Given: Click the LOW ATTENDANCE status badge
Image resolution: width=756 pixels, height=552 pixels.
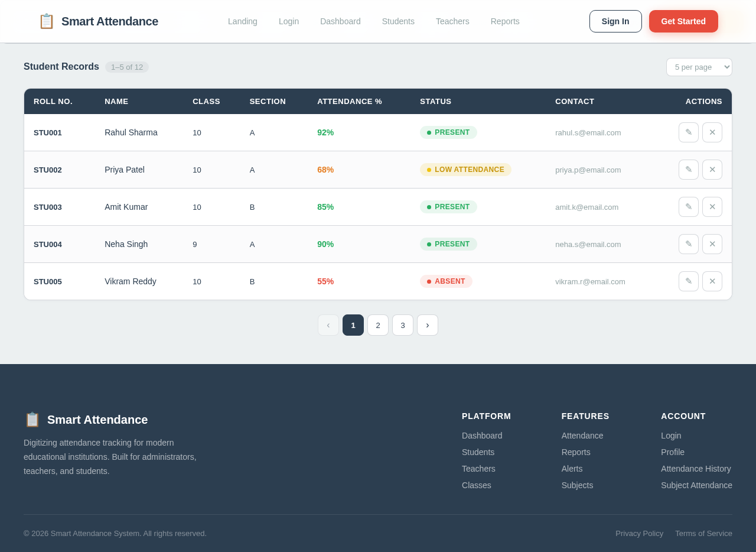Looking at the screenshot, I should [465, 170].
